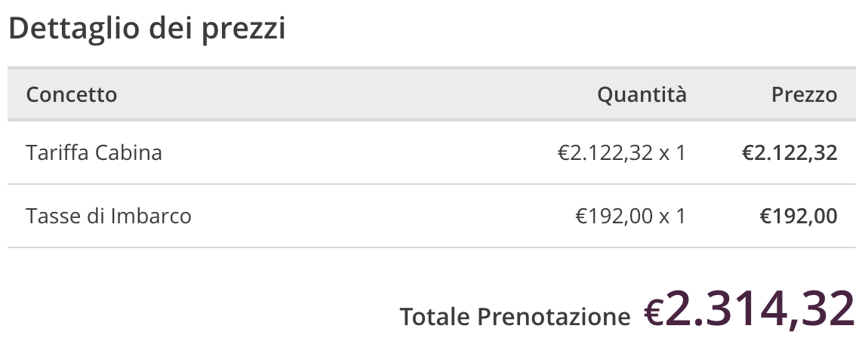Click the Quantità column header
The image size is (868, 341).
642,95
